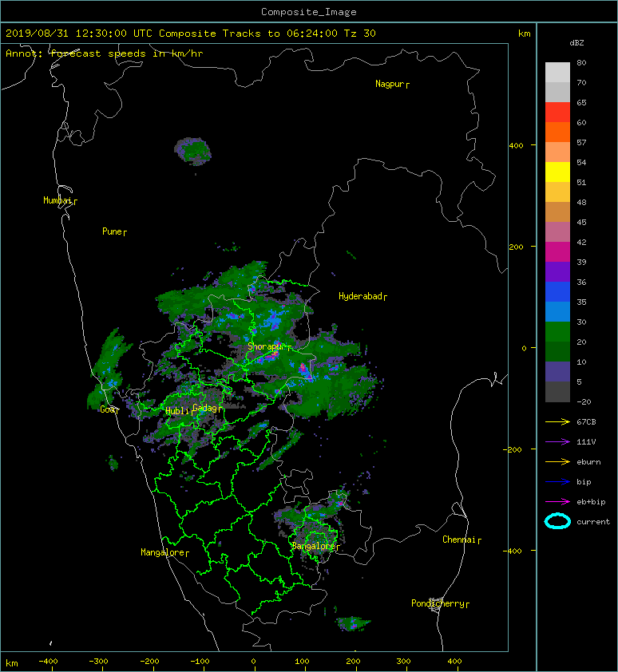The width and height of the screenshot is (618, 672).
Task: Click the Hyderabad city label
Action: point(360,296)
